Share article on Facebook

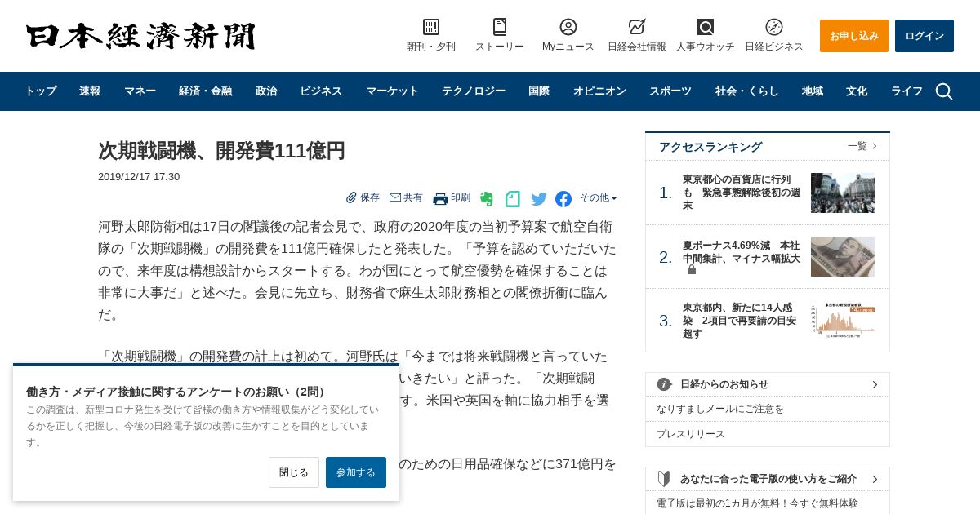point(563,199)
